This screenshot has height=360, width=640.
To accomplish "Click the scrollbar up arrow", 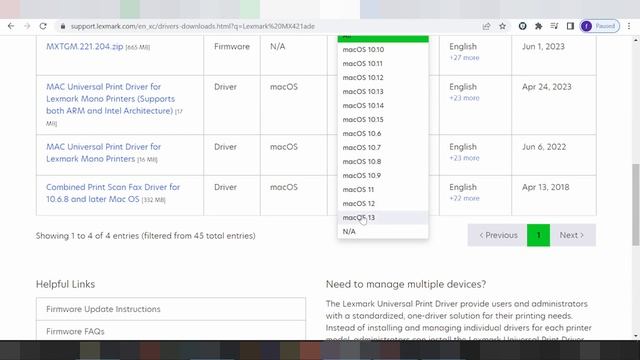I will coord(636,40).
